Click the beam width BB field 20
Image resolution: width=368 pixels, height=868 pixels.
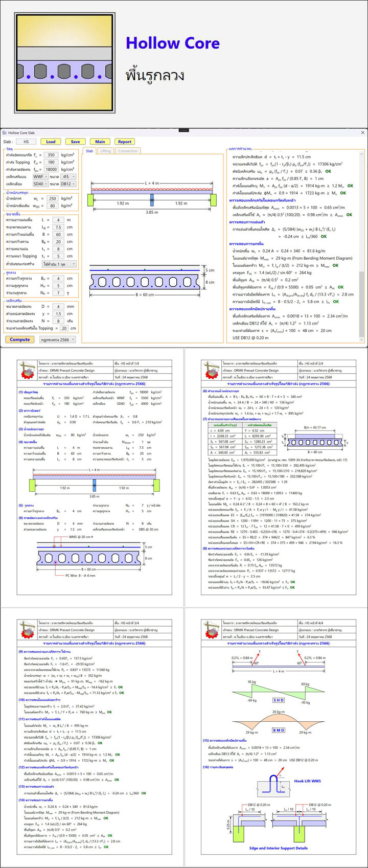coord(59,241)
